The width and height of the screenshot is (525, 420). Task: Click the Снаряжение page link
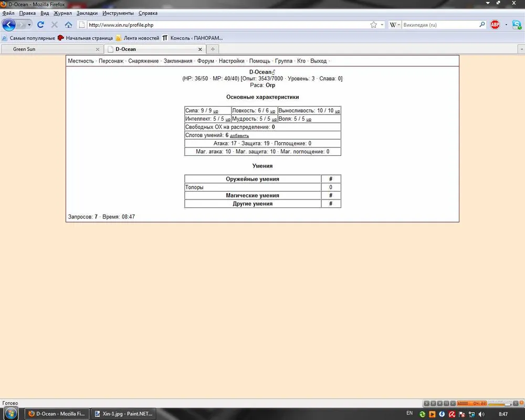coord(143,61)
